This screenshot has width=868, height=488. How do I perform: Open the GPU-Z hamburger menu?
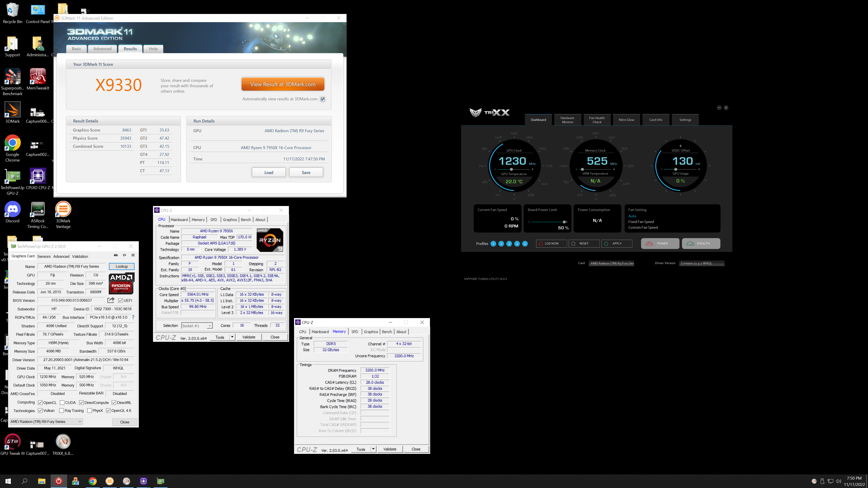133,255
